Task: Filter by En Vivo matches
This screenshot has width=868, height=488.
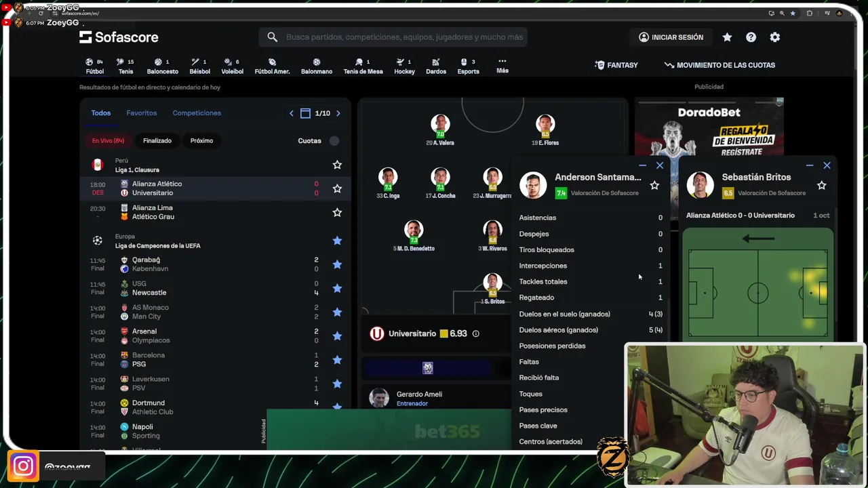Action: click(108, 141)
